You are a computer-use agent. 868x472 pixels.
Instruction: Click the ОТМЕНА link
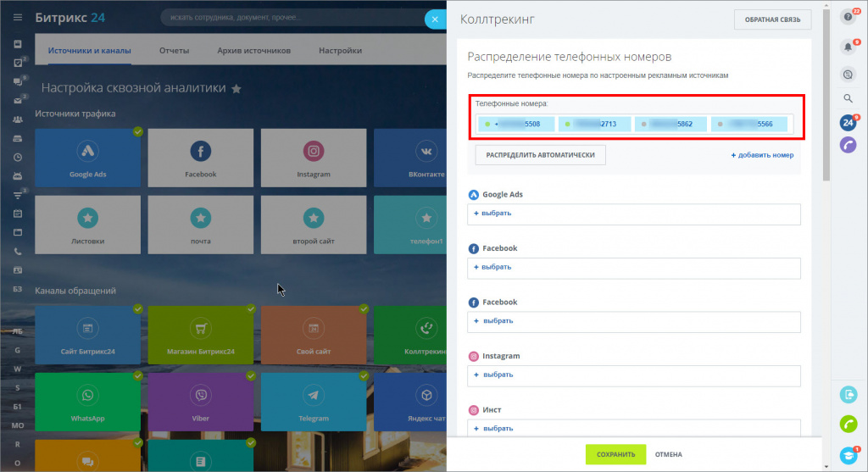tap(668, 454)
